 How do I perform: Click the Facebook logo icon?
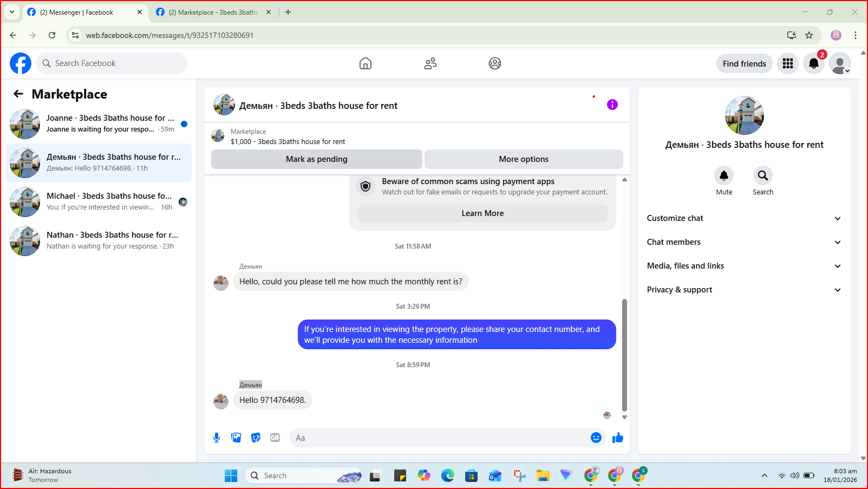[21, 63]
